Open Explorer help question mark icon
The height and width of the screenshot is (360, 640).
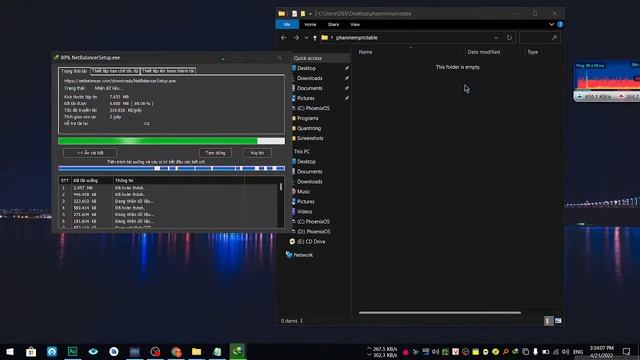click(560, 24)
